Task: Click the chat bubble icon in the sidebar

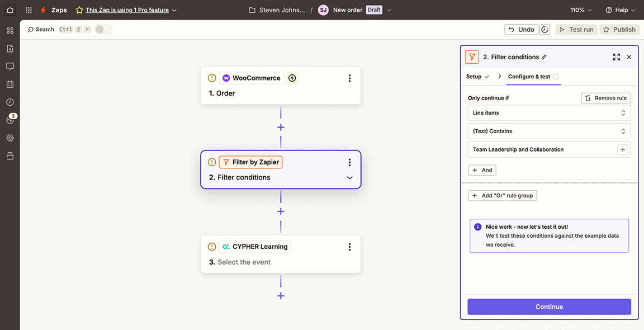Action: (10, 66)
